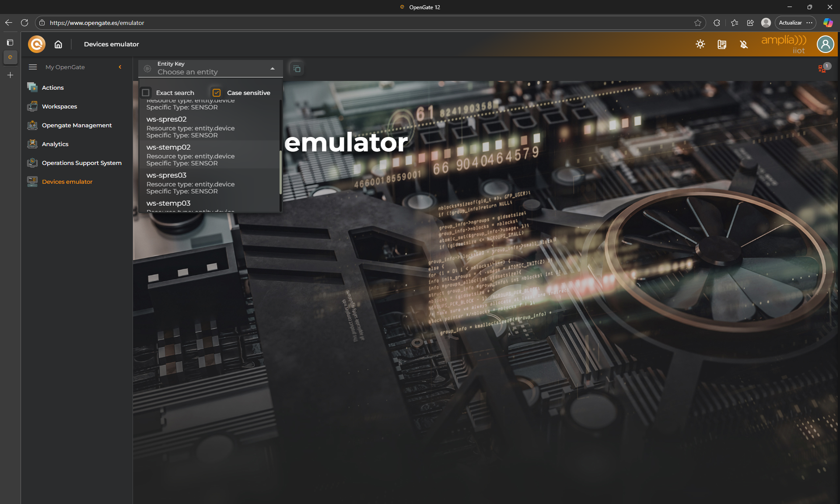Screen dimensions: 840x504
Task: Click the Devices emulator sidebar icon
Action: 32,182
